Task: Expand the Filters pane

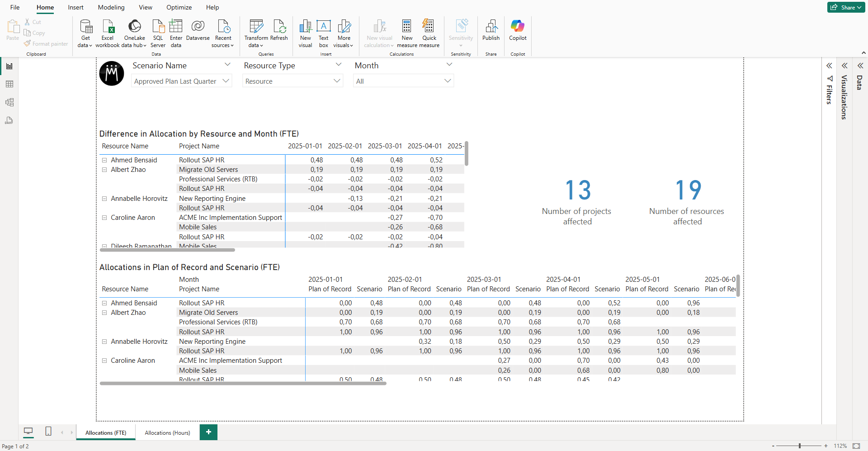Action: (x=829, y=66)
